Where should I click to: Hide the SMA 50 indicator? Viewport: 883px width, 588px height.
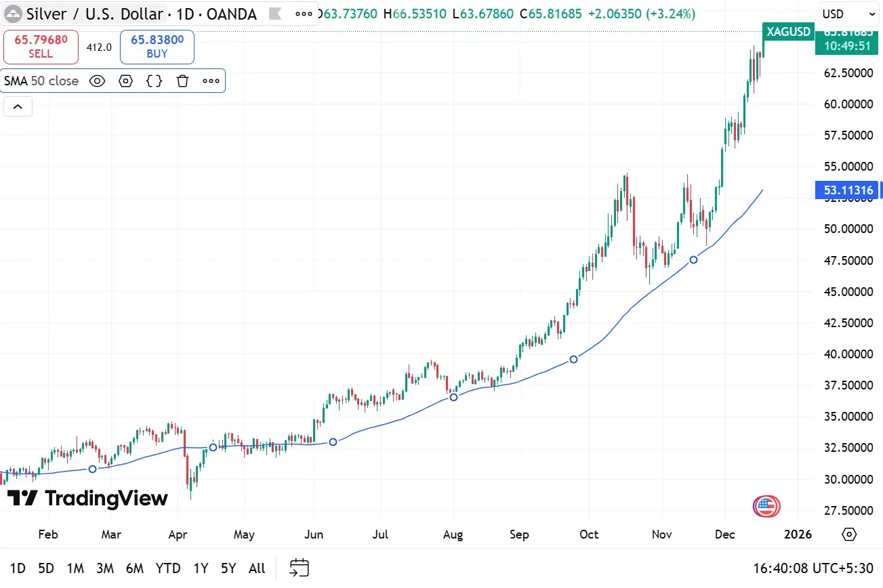pos(97,81)
